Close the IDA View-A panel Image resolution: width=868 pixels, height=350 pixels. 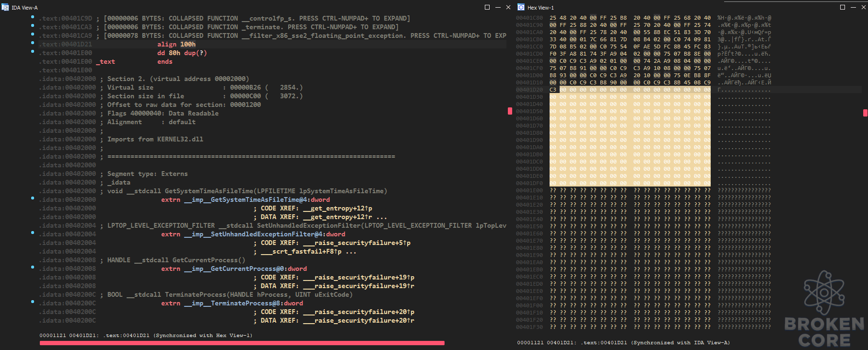[x=508, y=7]
